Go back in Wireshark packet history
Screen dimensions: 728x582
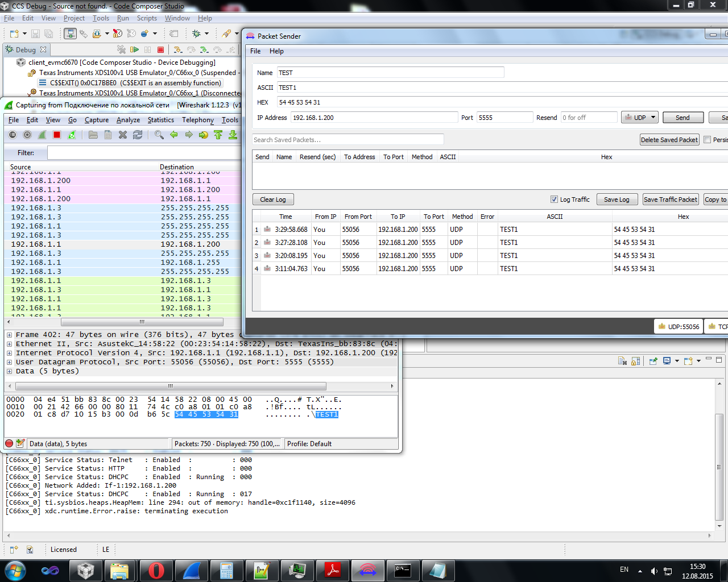pos(174,135)
